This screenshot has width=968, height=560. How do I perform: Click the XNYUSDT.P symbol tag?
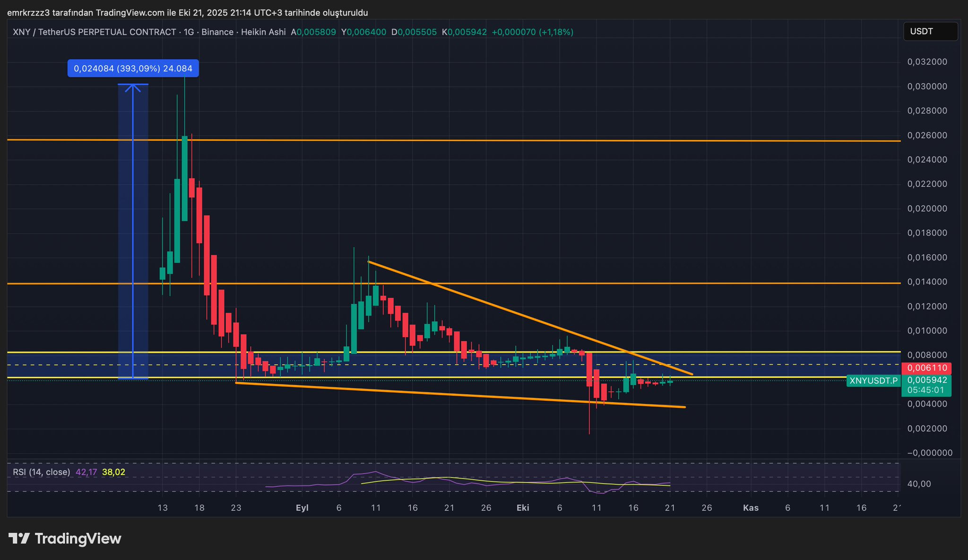873,381
